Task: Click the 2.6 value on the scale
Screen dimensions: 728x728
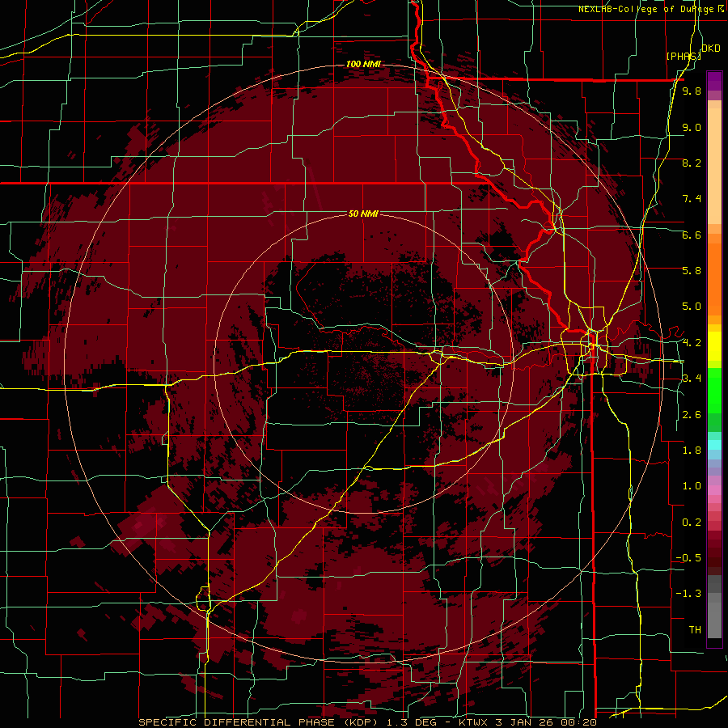Action: 692,415
